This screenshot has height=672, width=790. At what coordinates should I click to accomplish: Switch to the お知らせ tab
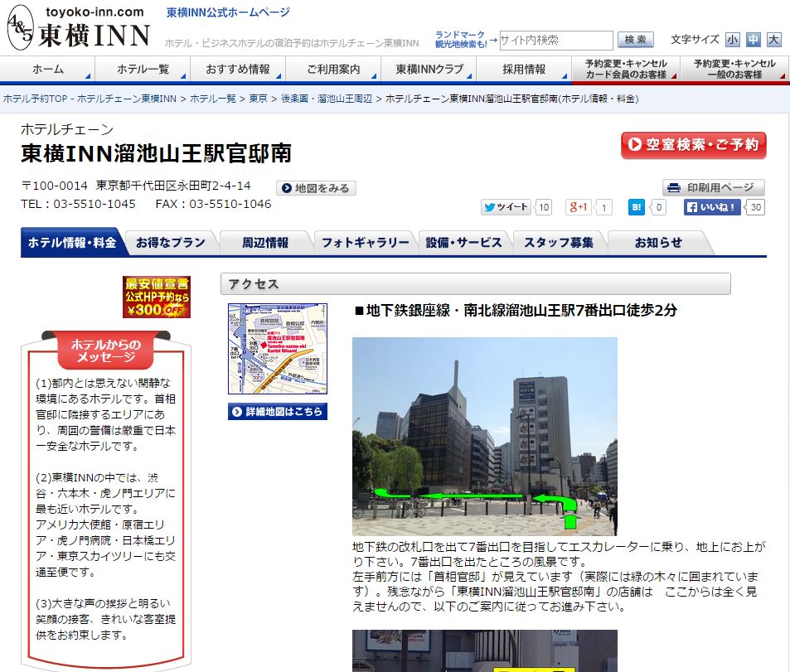pyautogui.click(x=658, y=243)
